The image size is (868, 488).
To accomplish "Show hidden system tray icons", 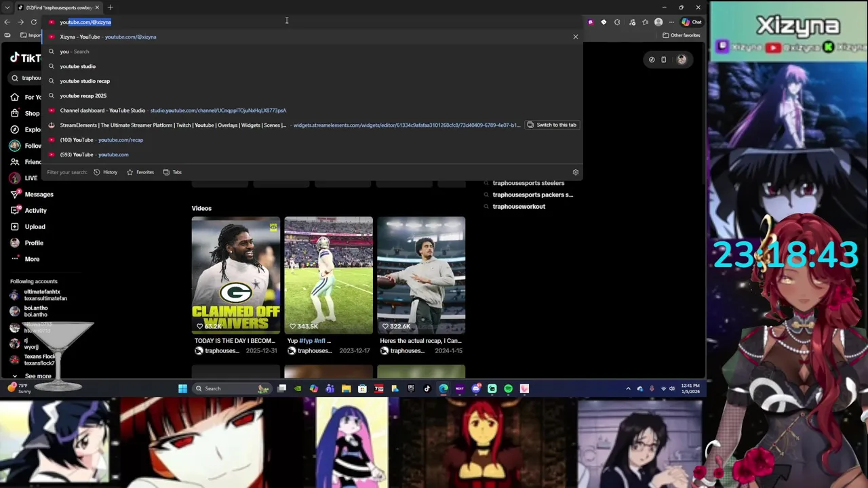I will click(628, 388).
